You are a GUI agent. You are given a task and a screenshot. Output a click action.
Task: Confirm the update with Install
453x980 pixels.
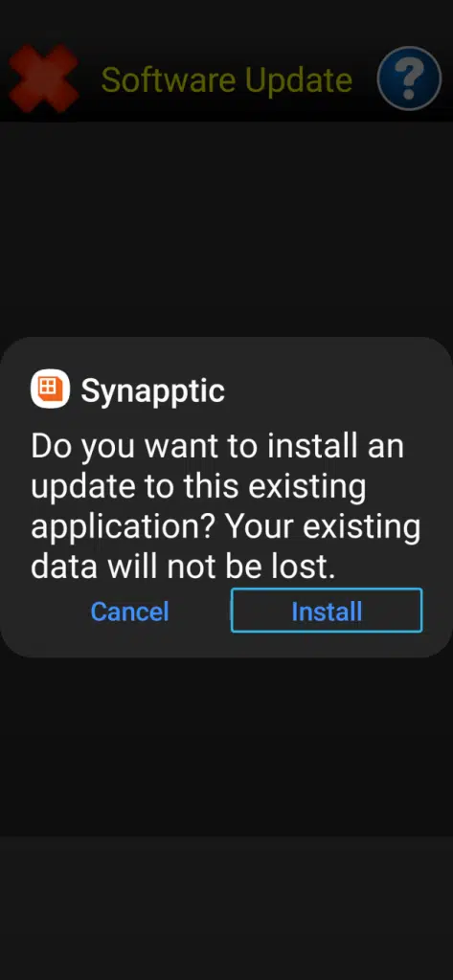[x=327, y=611]
